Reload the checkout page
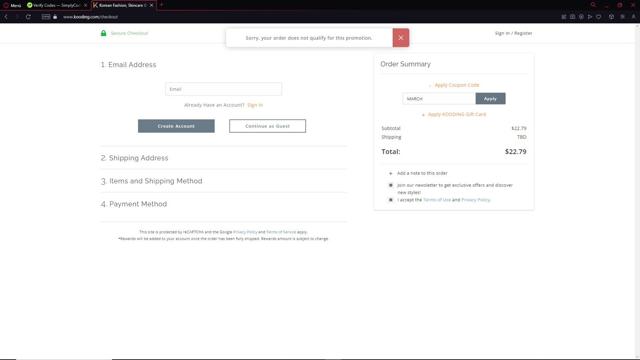Screen dimensions: 640x360 (x=28, y=17)
